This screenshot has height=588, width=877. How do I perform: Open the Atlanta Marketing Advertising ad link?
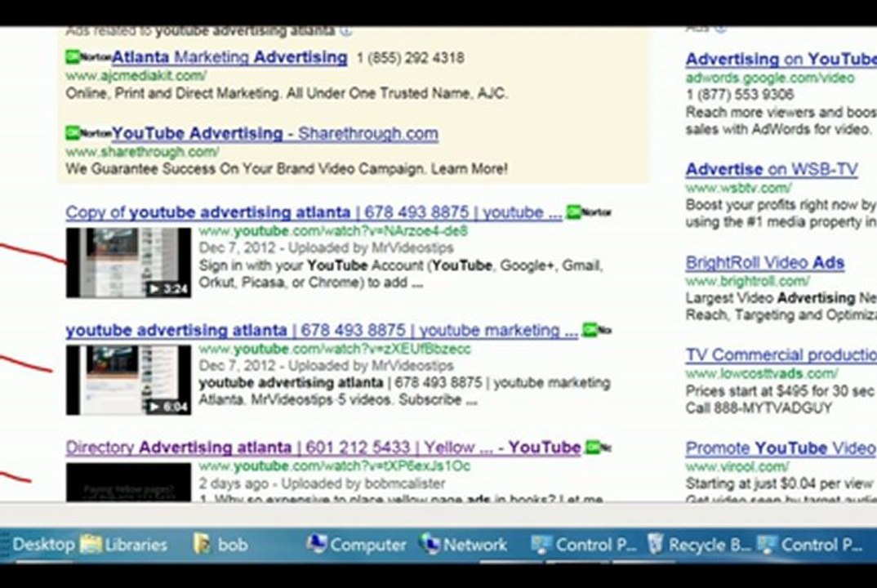click(229, 57)
